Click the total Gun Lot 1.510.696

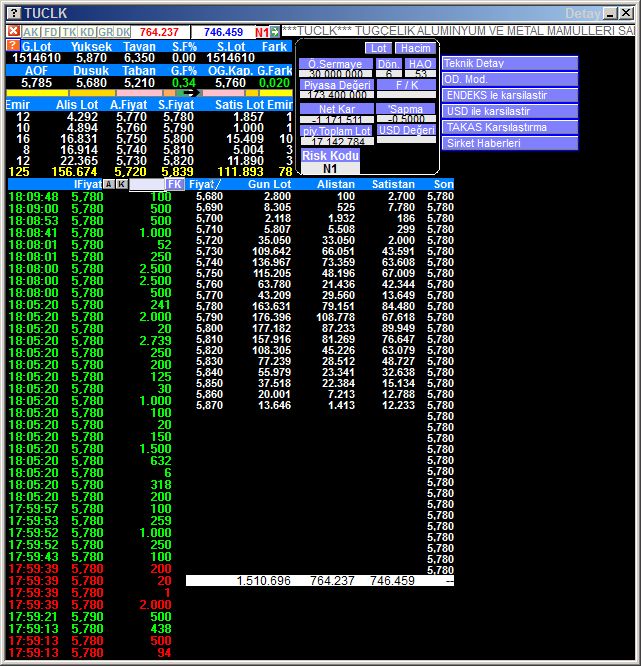(263, 581)
